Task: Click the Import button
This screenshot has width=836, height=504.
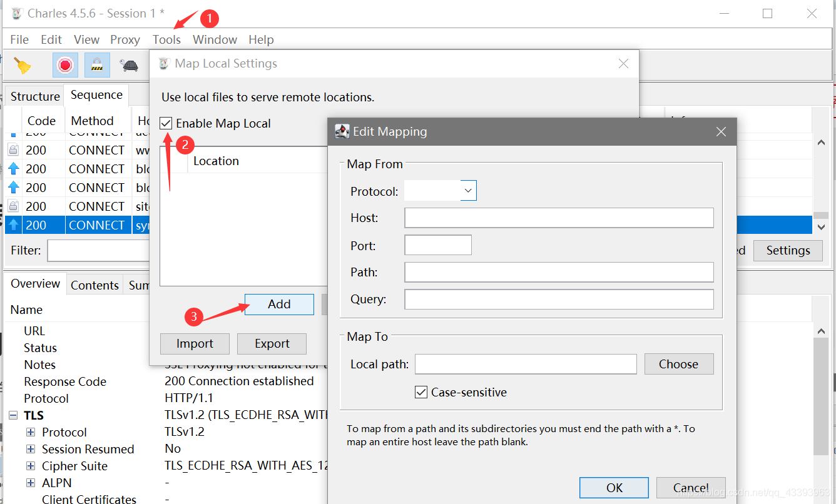Action: click(x=195, y=343)
